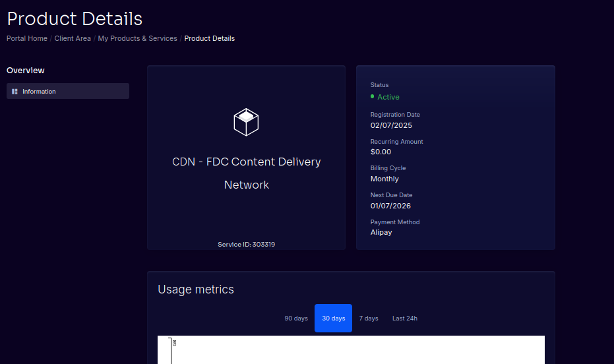Click the Registration Date label
Image resolution: width=614 pixels, height=364 pixels.
(395, 115)
